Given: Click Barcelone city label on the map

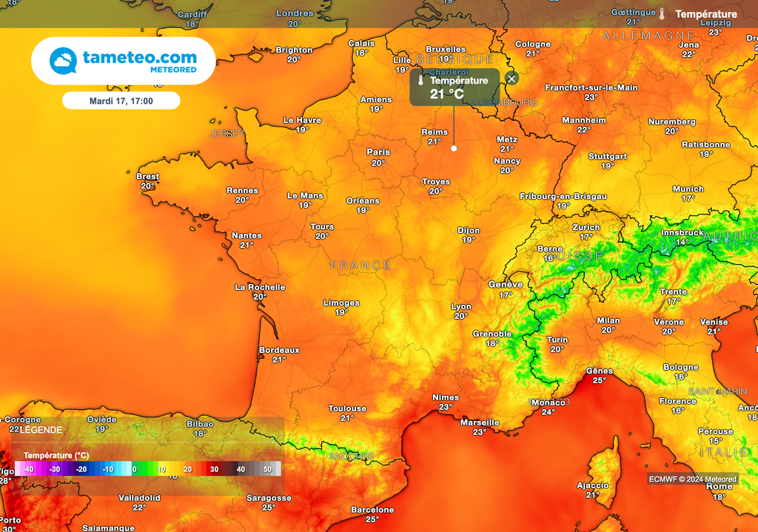Looking at the screenshot, I should click(x=372, y=510).
